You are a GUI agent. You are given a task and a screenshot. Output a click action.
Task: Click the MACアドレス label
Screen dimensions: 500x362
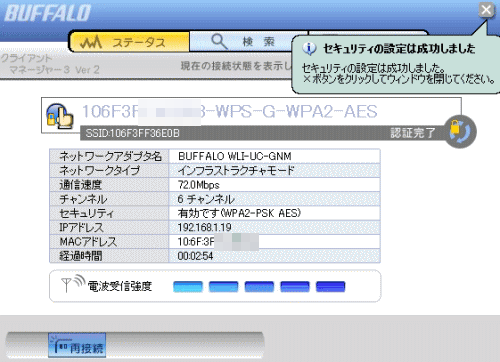pyautogui.click(x=88, y=242)
